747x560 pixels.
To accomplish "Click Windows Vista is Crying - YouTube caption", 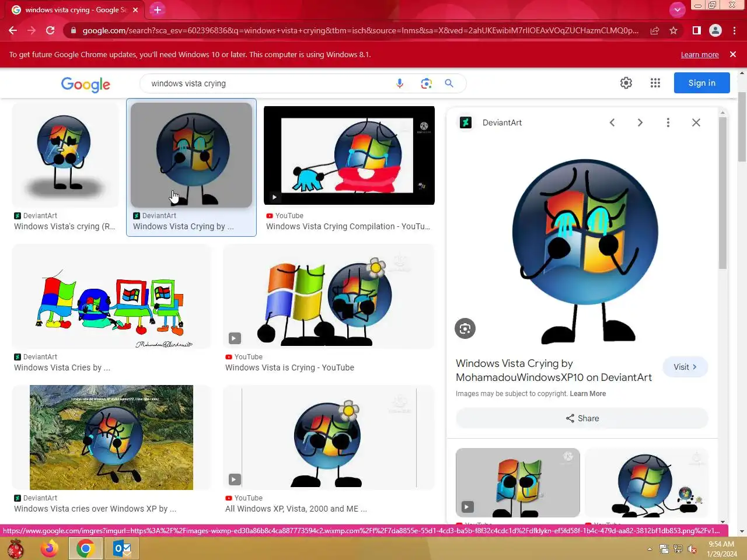I will click(289, 367).
